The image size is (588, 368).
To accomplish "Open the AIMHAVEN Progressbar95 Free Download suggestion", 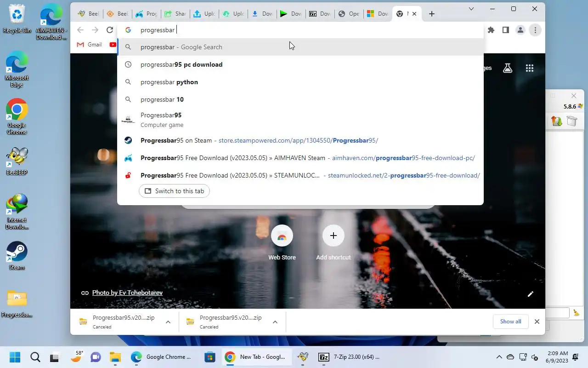I will 300,158.
